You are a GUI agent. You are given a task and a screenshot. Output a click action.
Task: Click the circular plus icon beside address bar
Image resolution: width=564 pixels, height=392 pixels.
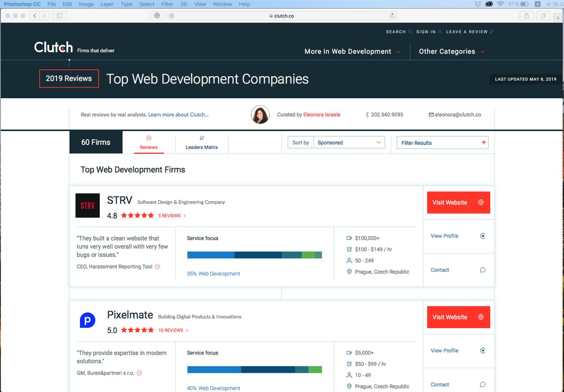172,16
